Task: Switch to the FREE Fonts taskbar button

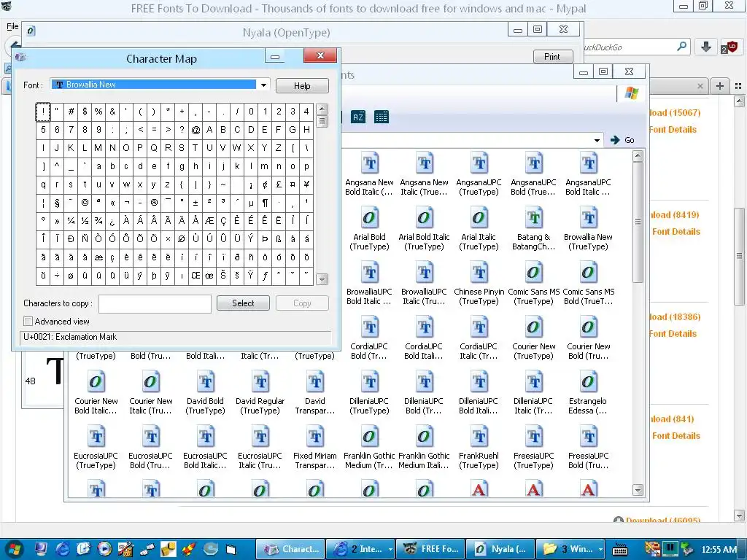Action: point(431,549)
